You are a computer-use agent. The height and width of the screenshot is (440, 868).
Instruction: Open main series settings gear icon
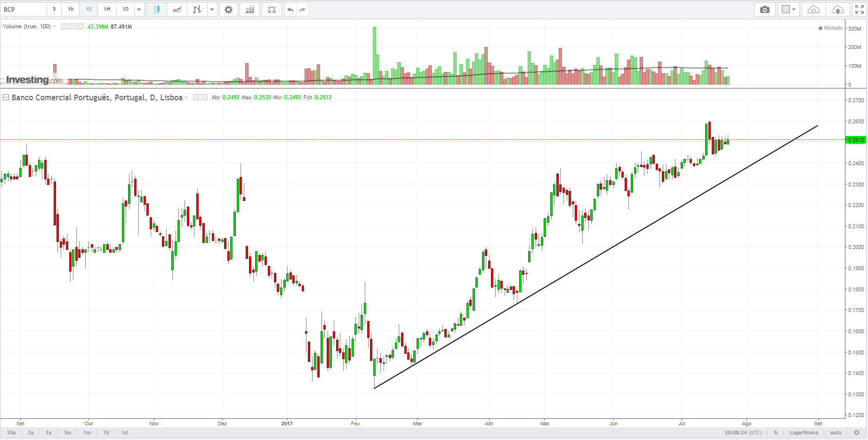[204, 97]
